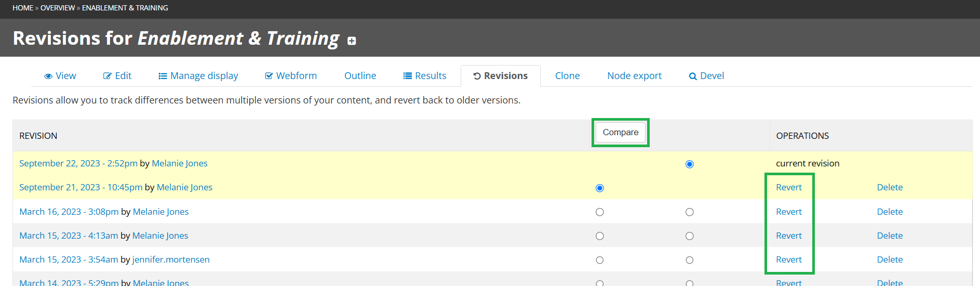
Task: Click the REVISION column header
Action: pyautogui.click(x=38, y=136)
